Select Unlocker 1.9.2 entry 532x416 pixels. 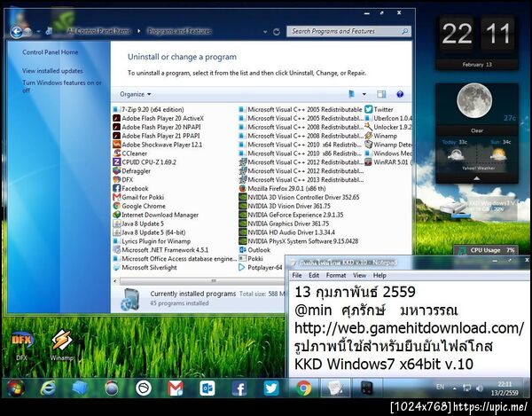click(x=388, y=127)
